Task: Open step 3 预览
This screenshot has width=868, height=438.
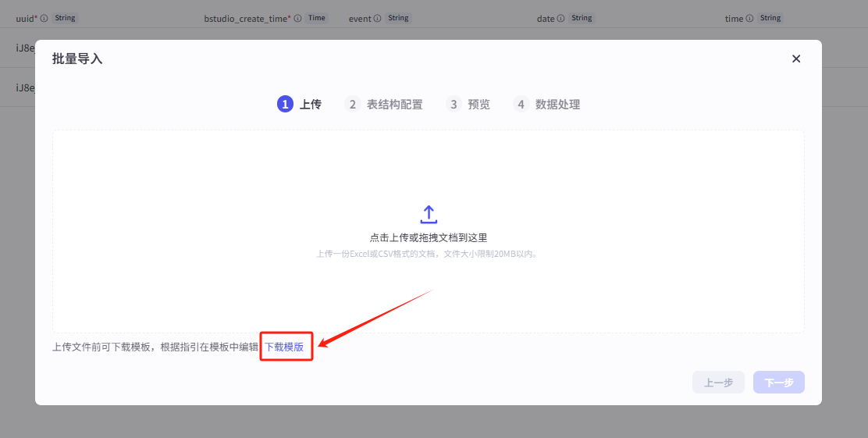Action: click(x=468, y=104)
